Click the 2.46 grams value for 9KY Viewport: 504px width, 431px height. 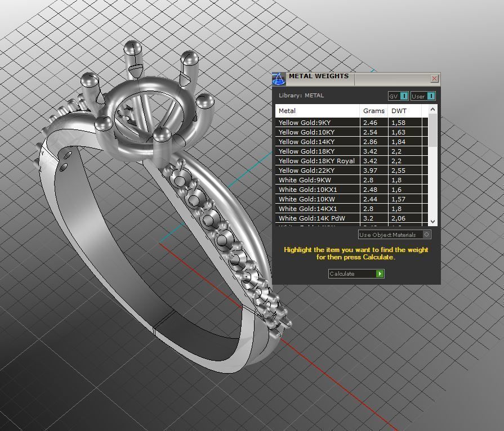[x=370, y=123]
